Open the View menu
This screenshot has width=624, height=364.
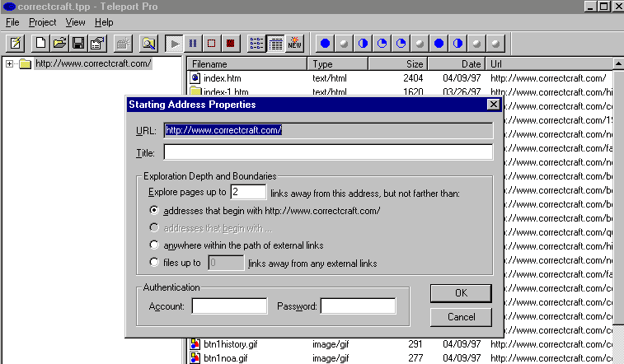coord(75,22)
